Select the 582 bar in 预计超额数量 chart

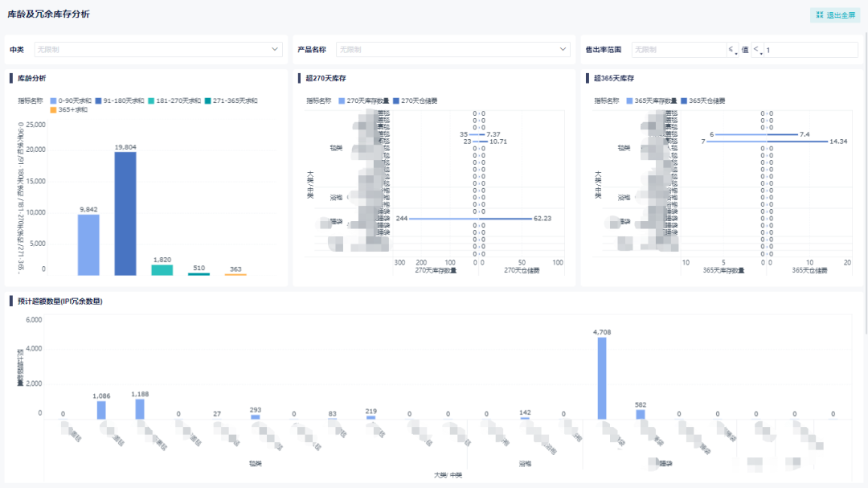point(641,414)
